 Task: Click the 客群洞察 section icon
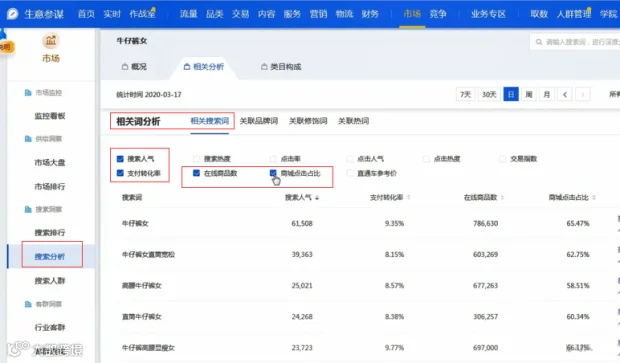tap(28, 304)
